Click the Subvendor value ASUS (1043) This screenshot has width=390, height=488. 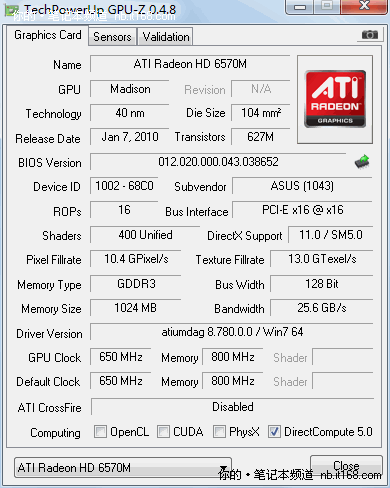click(302, 186)
